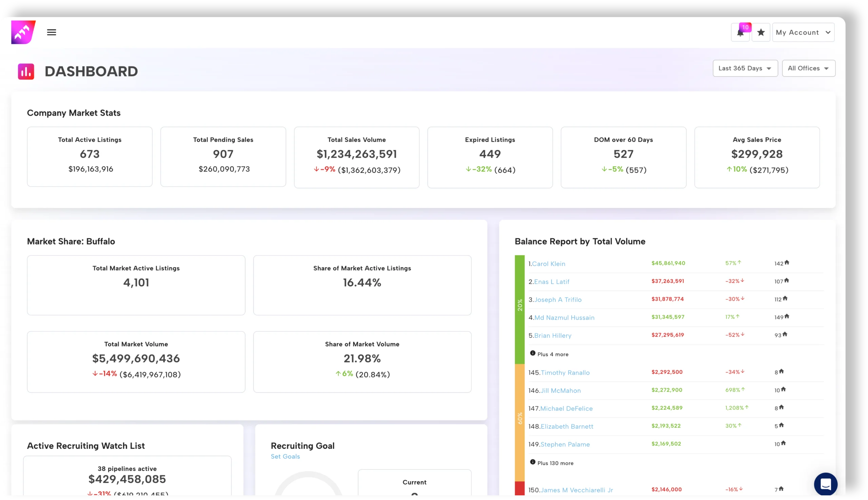The image size is (868, 500).
Task: Click the pink Dashboard chart icon
Action: pyautogui.click(x=26, y=72)
